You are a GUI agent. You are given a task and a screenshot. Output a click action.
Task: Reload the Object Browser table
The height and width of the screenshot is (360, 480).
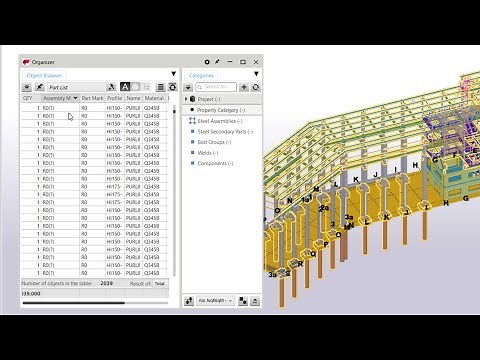[x=173, y=87]
